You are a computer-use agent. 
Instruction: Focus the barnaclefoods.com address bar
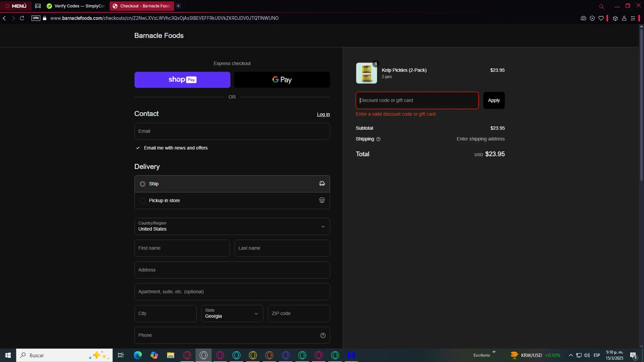pos(164,18)
